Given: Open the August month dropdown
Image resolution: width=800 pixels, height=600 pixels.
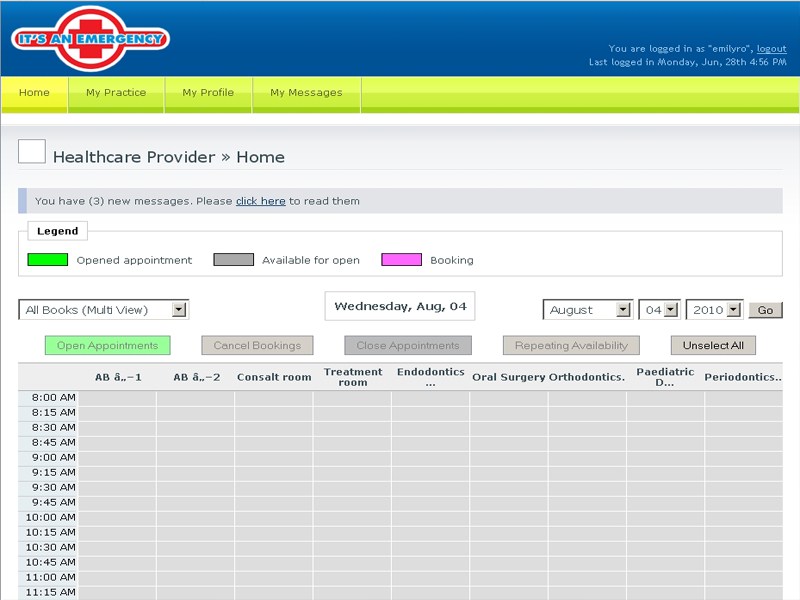Looking at the screenshot, I should [588, 310].
